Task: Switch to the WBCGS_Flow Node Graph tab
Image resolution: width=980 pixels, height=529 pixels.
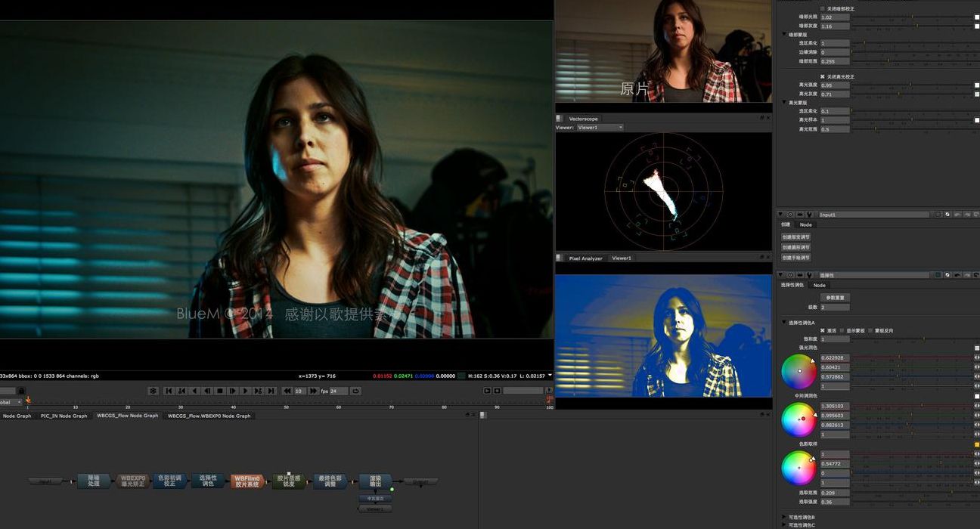Action: tap(127, 416)
